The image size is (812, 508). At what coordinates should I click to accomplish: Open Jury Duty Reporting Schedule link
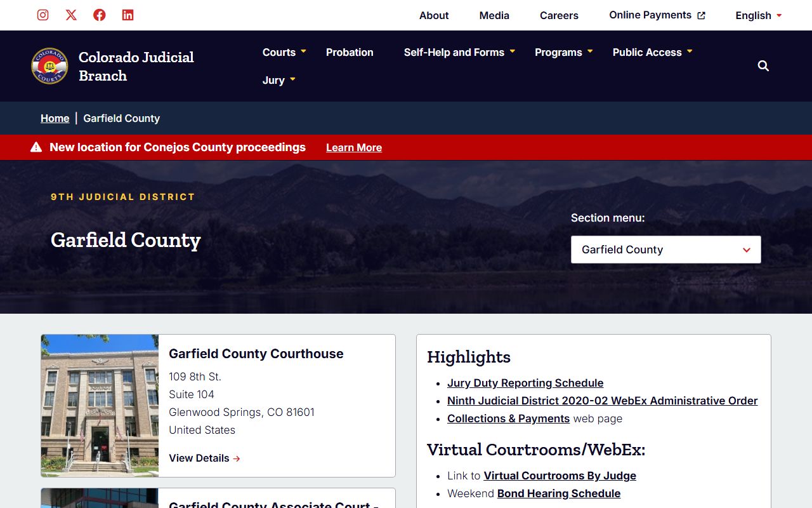coord(525,383)
